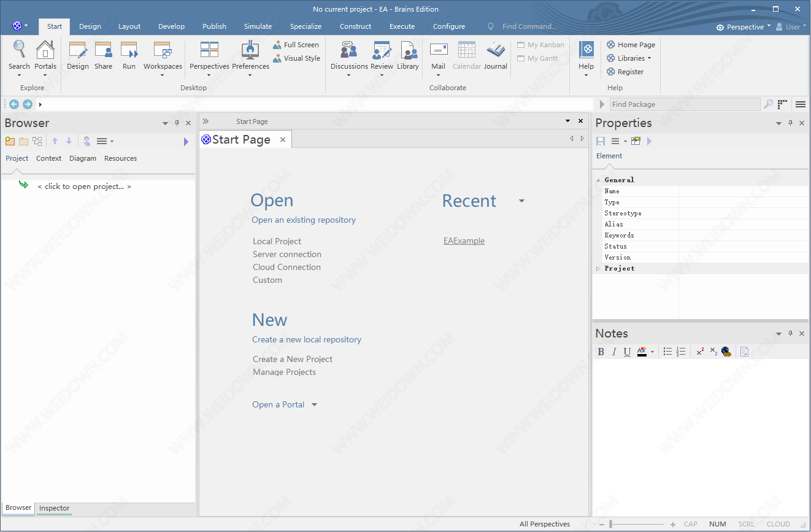Click the Register item
The image size is (811, 532).
[625, 72]
